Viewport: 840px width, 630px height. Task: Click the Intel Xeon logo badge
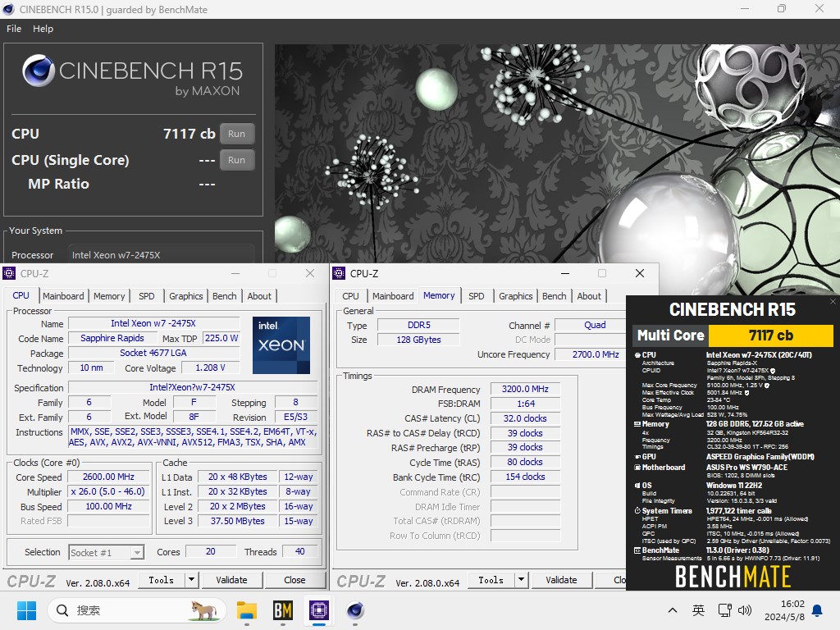tap(281, 345)
